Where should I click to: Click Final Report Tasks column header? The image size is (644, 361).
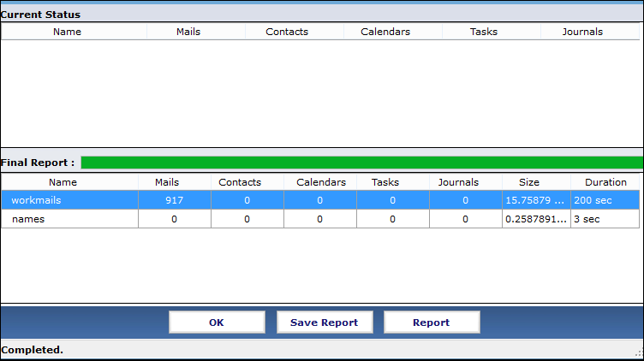pyautogui.click(x=393, y=182)
